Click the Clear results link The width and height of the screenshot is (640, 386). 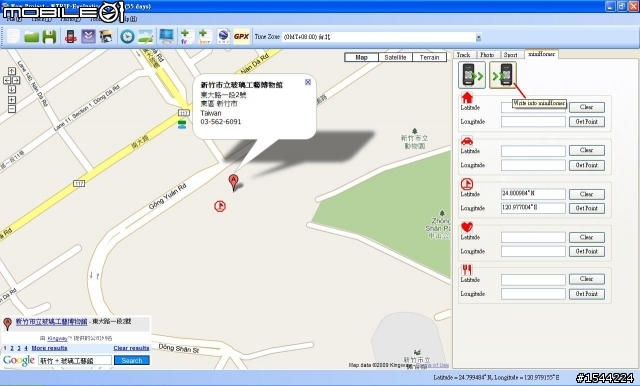coord(131,348)
